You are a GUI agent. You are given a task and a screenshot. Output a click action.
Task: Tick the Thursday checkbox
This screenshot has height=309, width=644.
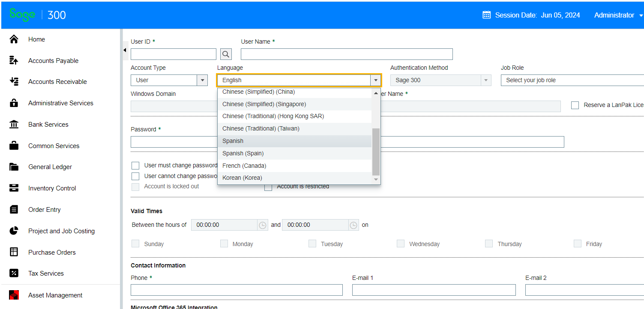click(489, 244)
